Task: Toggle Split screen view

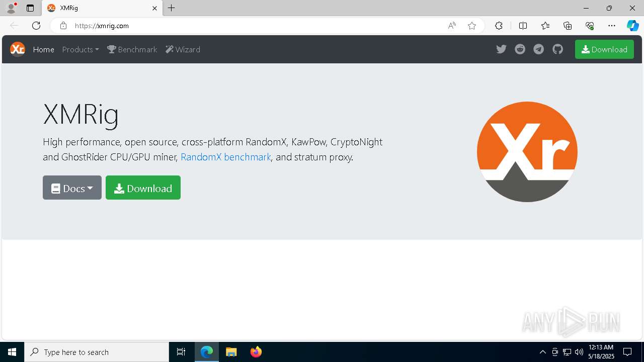Action: (523, 26)
